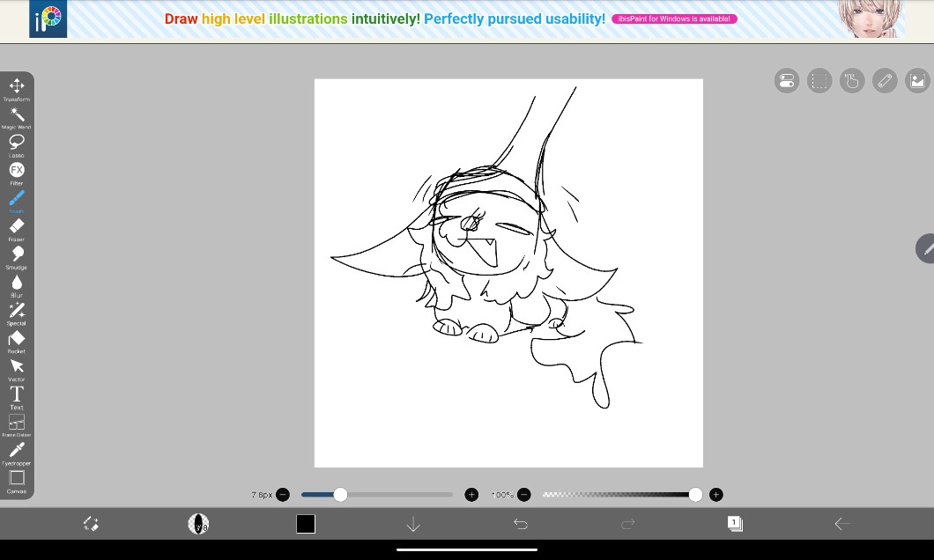Select the Bucket fill tool
Viewport: 934px width, 560px height.
coord(16,339)
